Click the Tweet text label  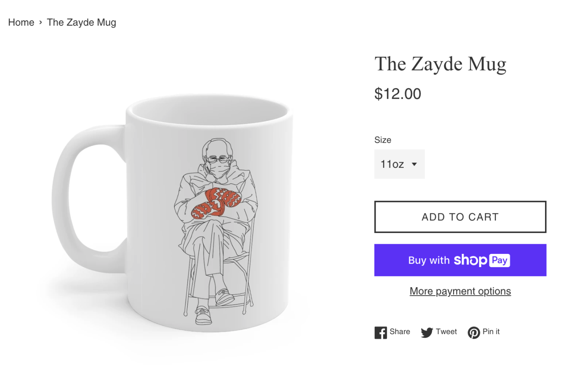[x=446, y=332]
